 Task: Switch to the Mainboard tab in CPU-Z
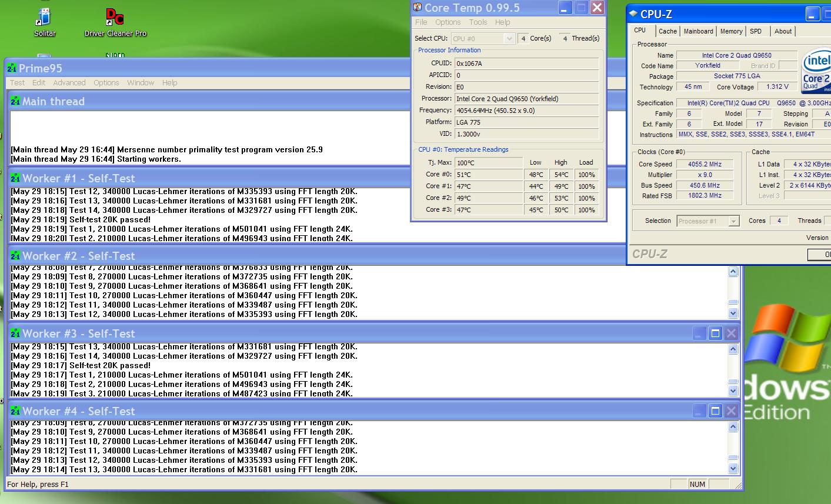click(699, 31)
